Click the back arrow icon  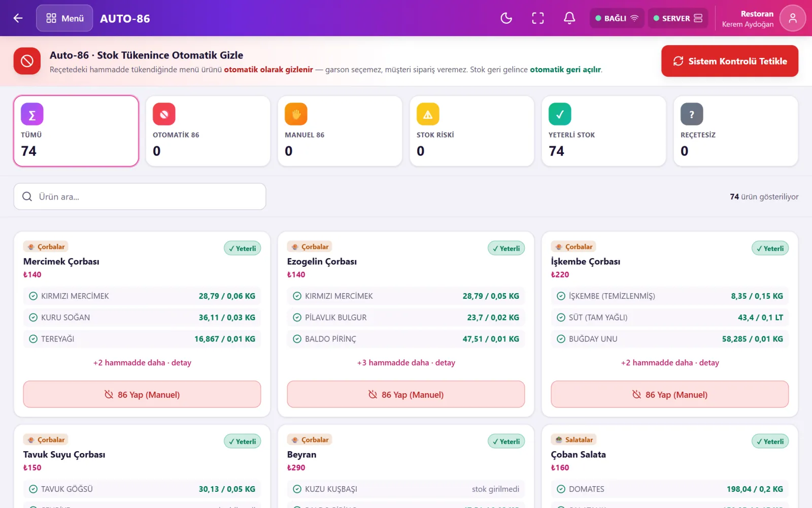point(18,18)
